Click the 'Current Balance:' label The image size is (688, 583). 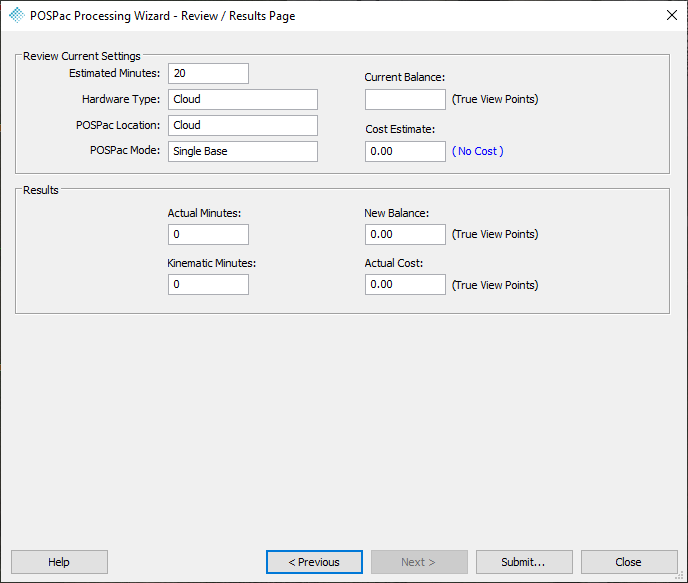(405, 77)
